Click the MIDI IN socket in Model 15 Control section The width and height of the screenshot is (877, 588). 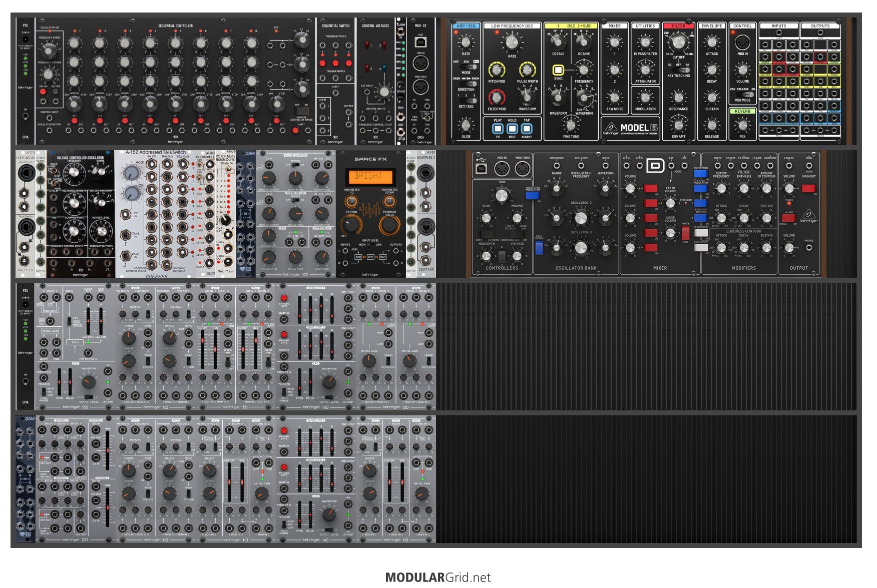(x=742, y=42)
